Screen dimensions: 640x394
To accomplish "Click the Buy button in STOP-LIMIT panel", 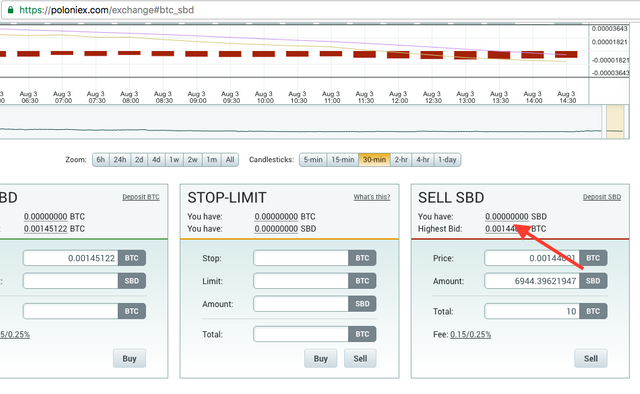I will pyautogui.click(x=321, y=358).
